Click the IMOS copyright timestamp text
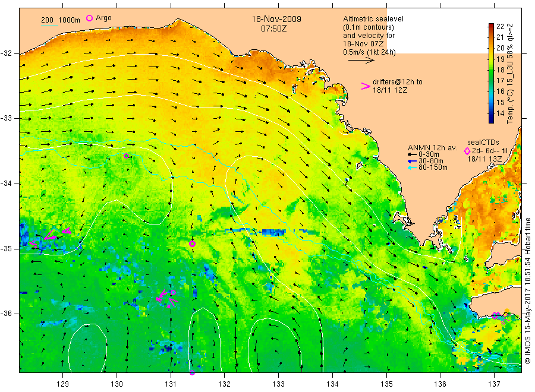Screen dimensions: 535x392 pyautogui.click(x=527, y=291)
